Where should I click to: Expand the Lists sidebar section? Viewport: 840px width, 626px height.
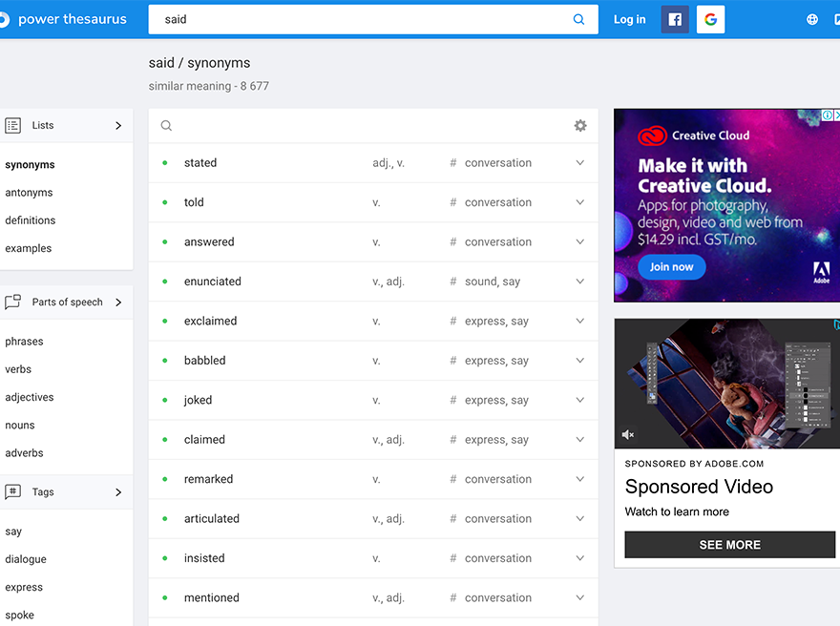pyautogui.click(x=67, y=125)
